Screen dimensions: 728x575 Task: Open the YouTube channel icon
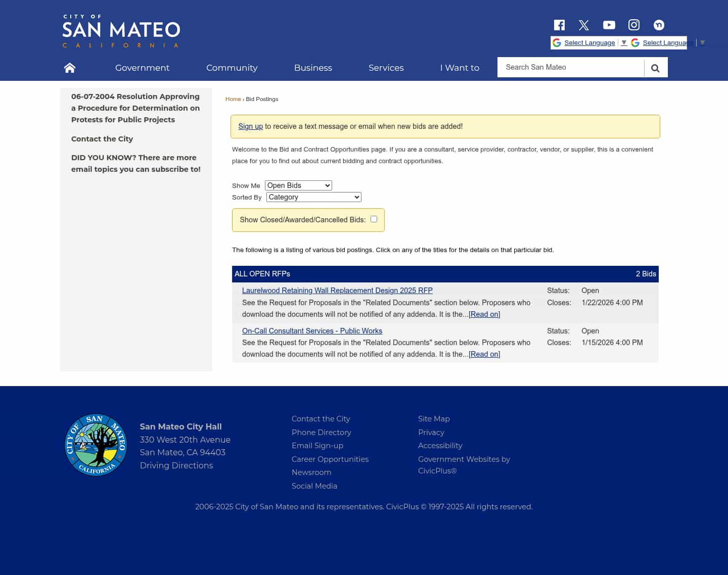click(x=609, y=25)
